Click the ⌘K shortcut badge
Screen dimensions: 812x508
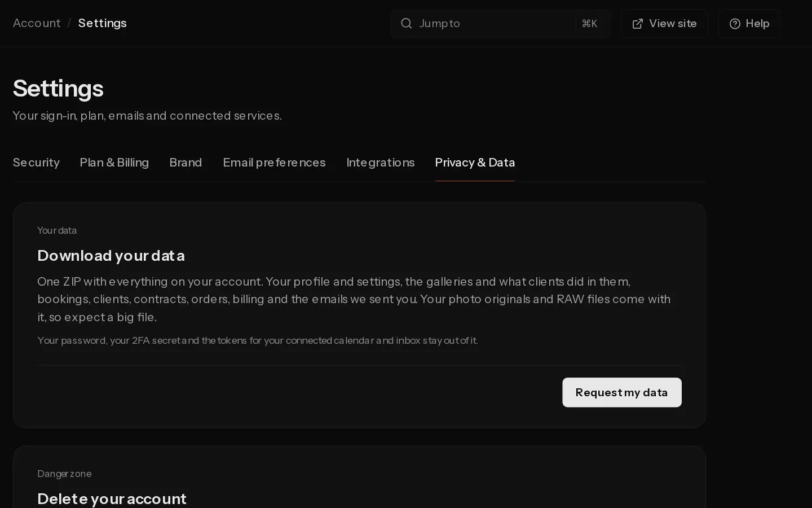pos(589,24)
